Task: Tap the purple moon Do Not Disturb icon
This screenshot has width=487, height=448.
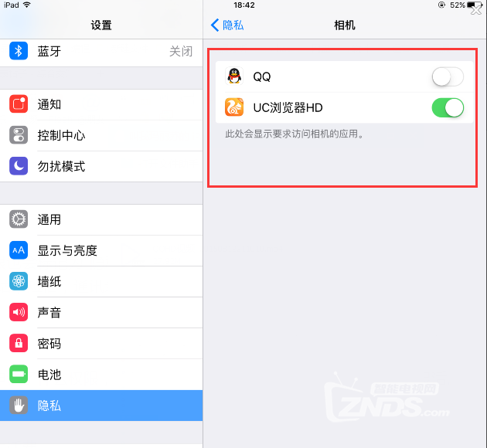Action: point(19,166)
